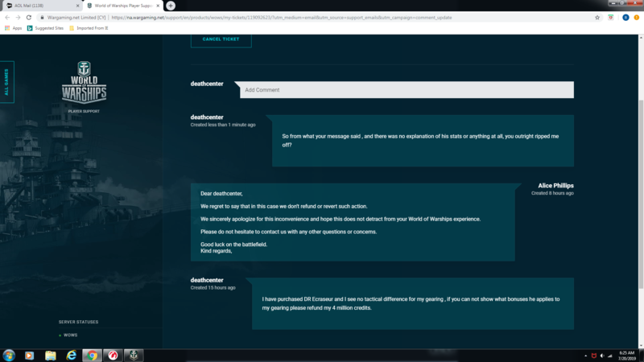This screenshot has width=644, height=362.
Task: Click the scrollbar up arrow
Action: click(641, 37)
